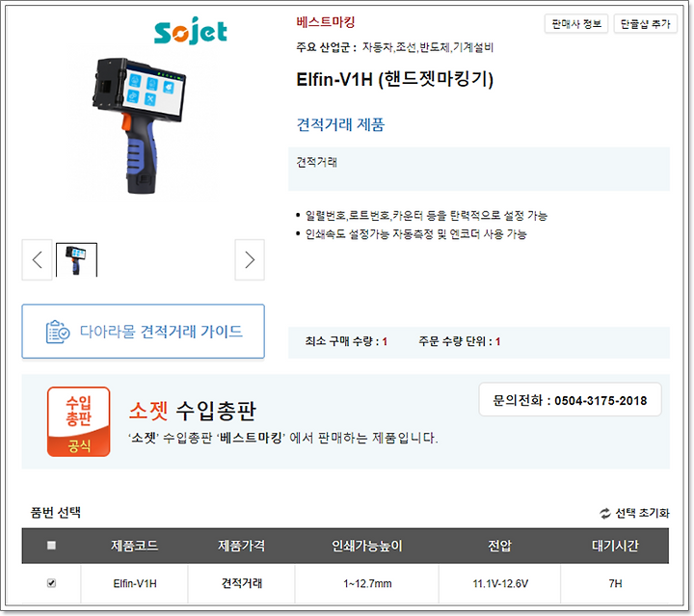Click the 전압 column header
The width and height of the screenshot is (694, 616).
click(x=499, y=546)
